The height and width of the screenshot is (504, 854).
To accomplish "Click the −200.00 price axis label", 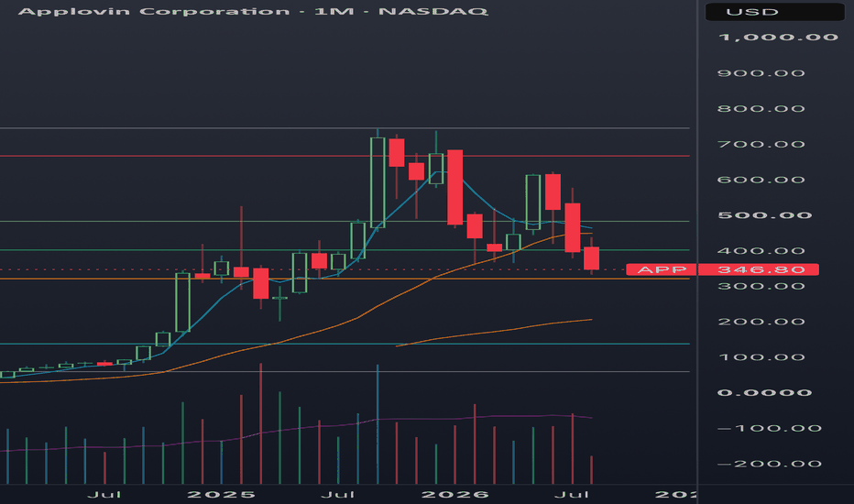I will pos(770,464).
